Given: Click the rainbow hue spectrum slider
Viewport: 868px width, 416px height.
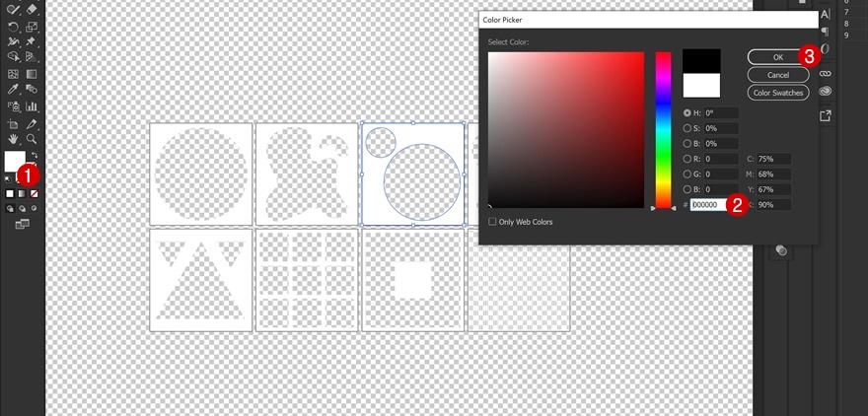Looking at the screenshot, I should 663,130.
